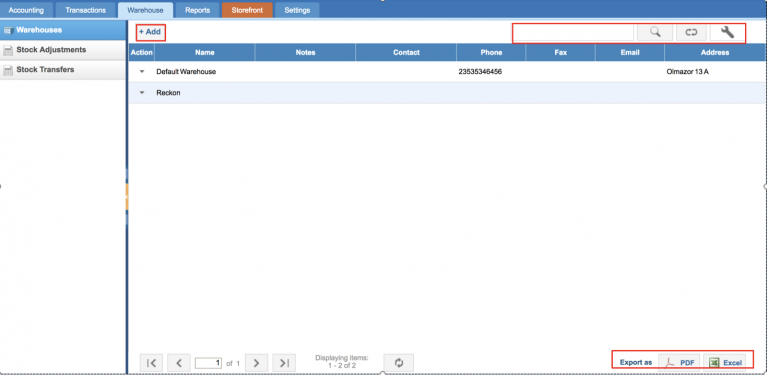Refresh the warehouse list
Image resolution: width=768 pixels, height=376 pixels.
pos(399,363)
